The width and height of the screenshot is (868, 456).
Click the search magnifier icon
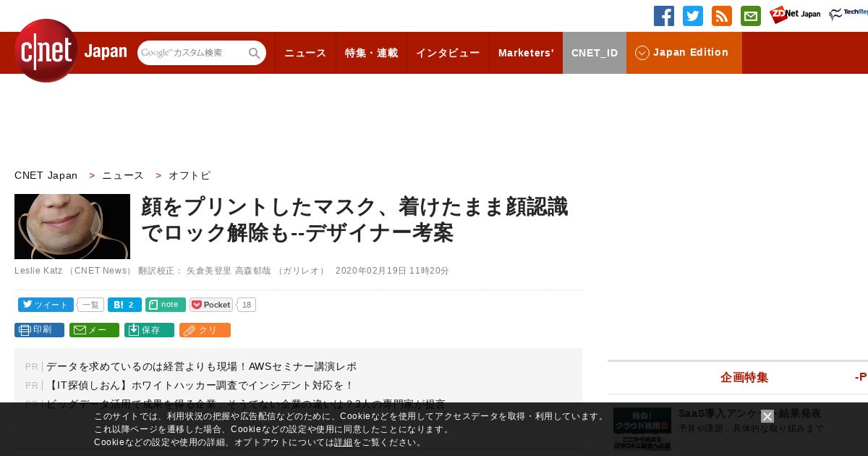(x=255, y=53)
